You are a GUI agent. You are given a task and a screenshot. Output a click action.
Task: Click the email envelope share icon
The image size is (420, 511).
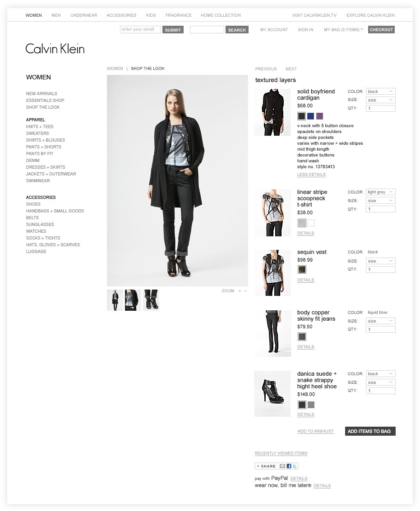click(x=282, y=466)
